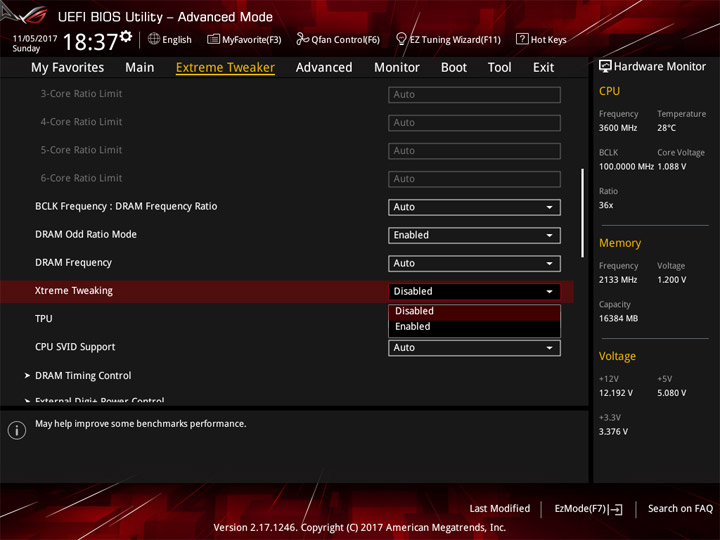Switch to EzMode(F7)
This screenshot has width=720, height=540.
588,509
